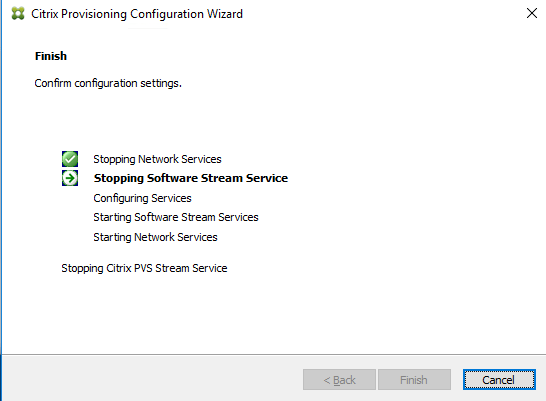The height and width of the screenshot is (401, 546).
Task: Click the Citrix logo icon in title bar
Action: [x=18, y=14]
